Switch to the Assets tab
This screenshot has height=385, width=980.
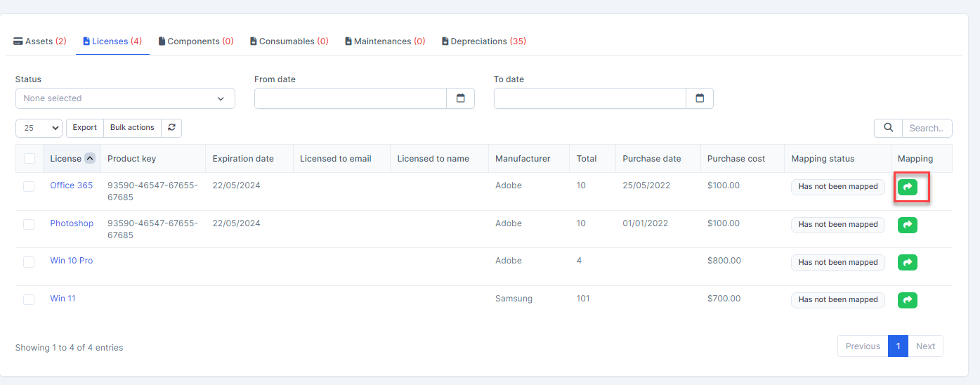tap(40, 41)
